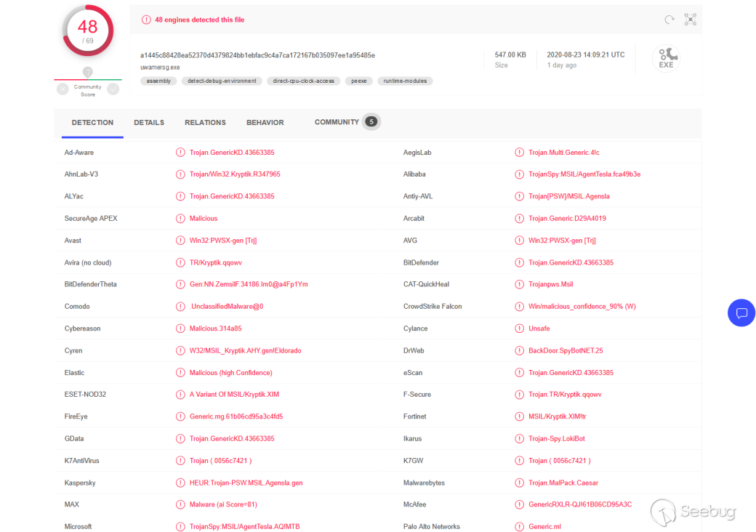756x532 pixels.
Task: Click warning icon in AegisLab row
Action: (519, 153)
